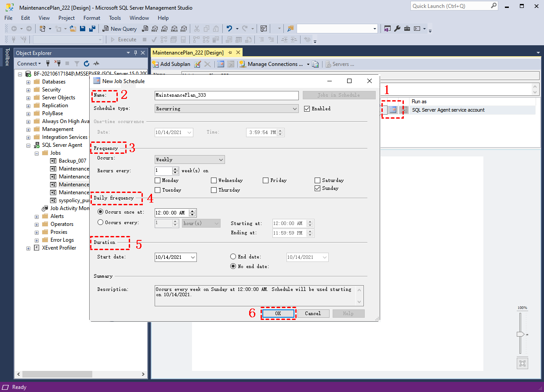This screenshot has width=544, height=392.
Task: Click the Subplan Properties icon beside Add Subplan
Action: (x=198, y=64)
